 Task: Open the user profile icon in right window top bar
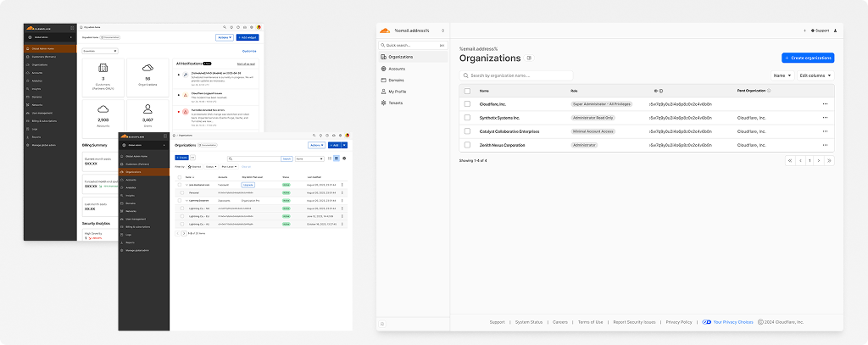click(835, 31)
